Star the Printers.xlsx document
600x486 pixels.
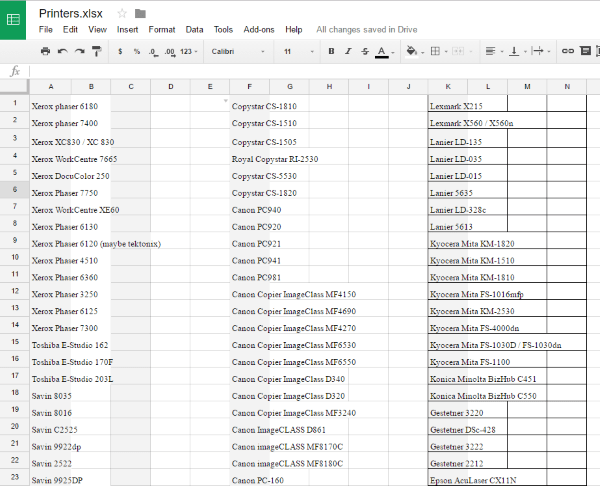122,13
